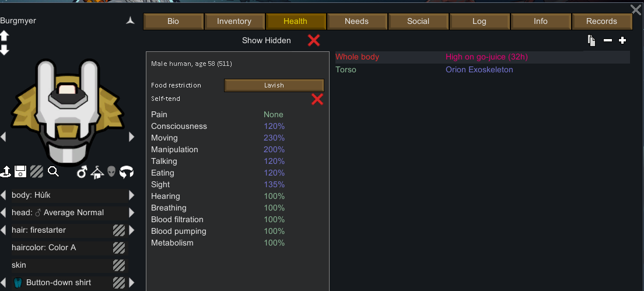The image size is (644, 291).
Task: Toggle the Show Hidden red X checkbox
Action: tap(314, 40)
